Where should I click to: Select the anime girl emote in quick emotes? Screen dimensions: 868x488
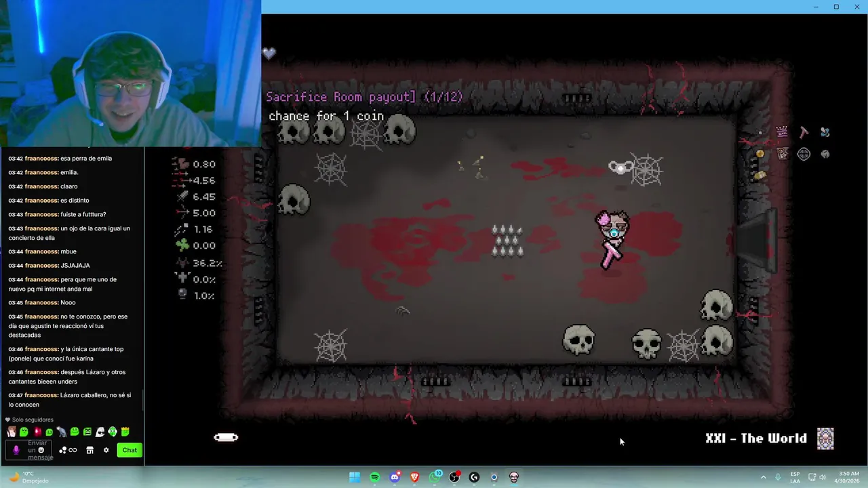[11, 432]
